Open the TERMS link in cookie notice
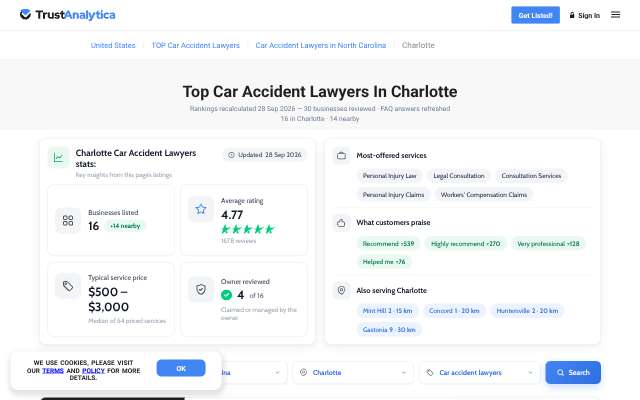This screenshot has height=400, width=640. click(x=53, y=371)
